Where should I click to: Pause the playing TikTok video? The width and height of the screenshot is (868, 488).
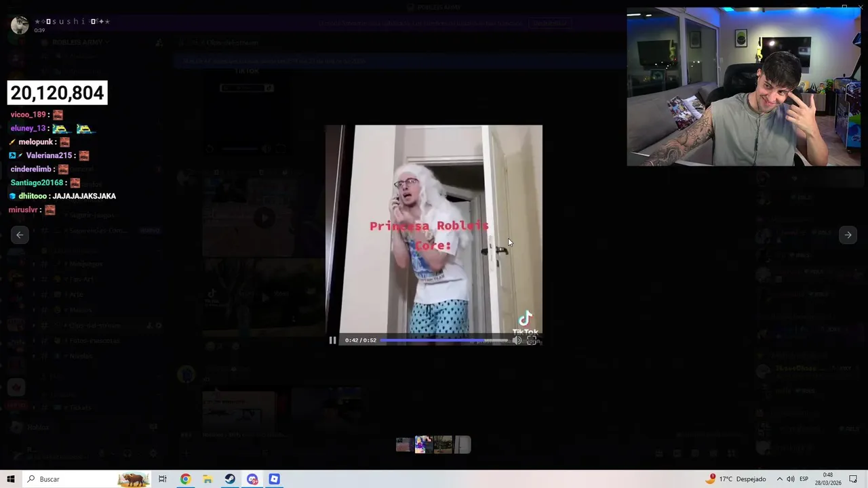tap(332, 340)
